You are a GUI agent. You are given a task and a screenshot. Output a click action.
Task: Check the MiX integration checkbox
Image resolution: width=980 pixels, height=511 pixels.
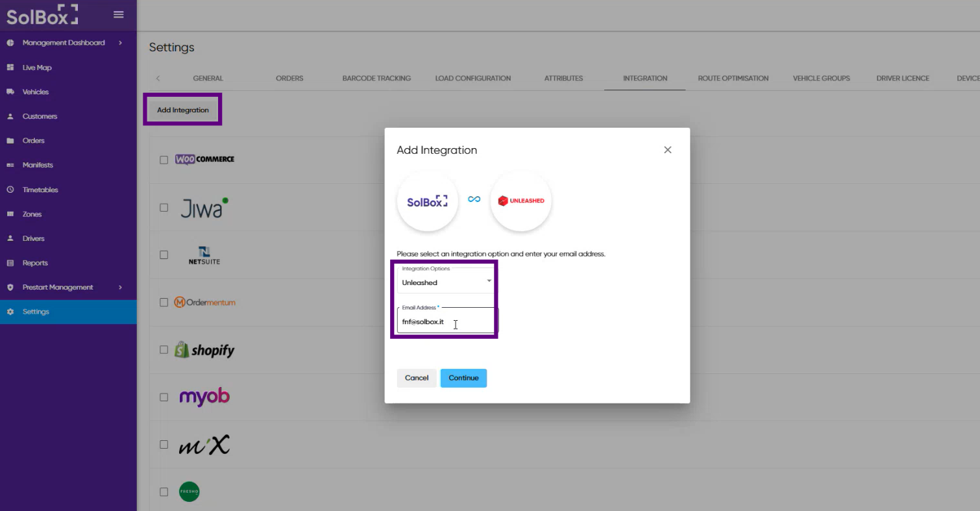164,445
